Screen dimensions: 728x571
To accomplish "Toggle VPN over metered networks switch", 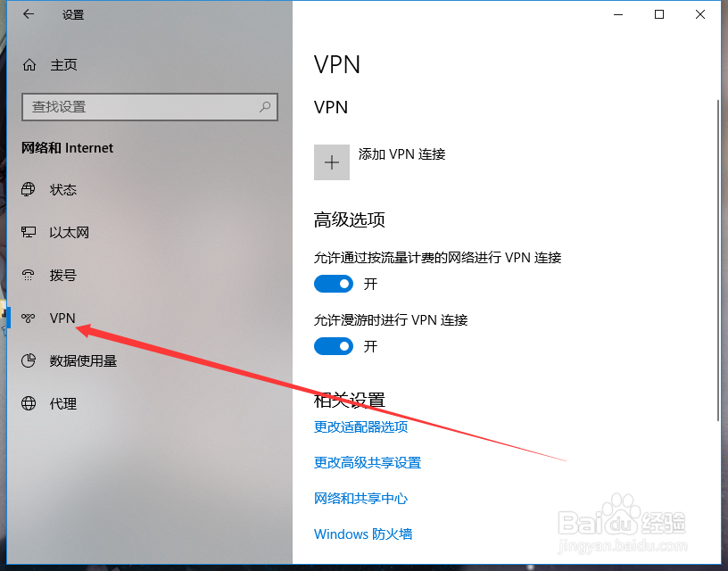I will pos(334,284).
